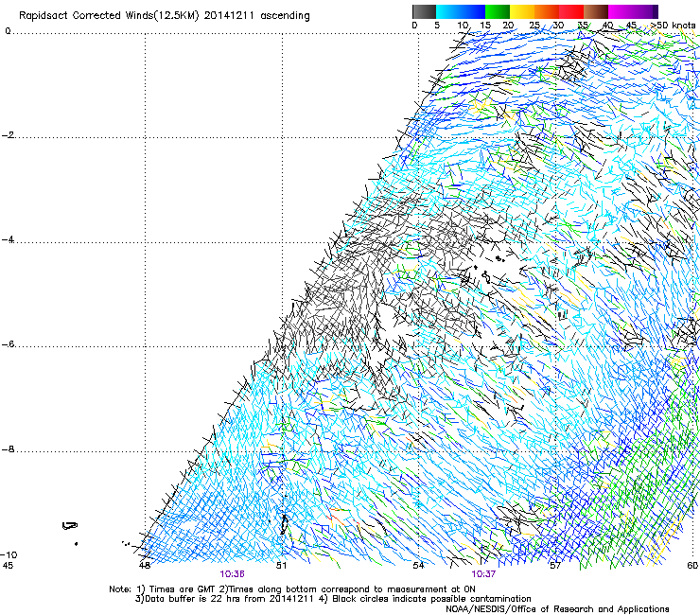Click the '-10' latitude axis label
The height and width of the screenshot is (615, 700).
9,554
